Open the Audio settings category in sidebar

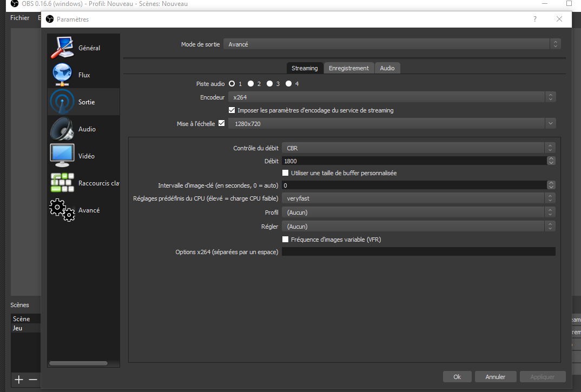click(x=84, y=129)
